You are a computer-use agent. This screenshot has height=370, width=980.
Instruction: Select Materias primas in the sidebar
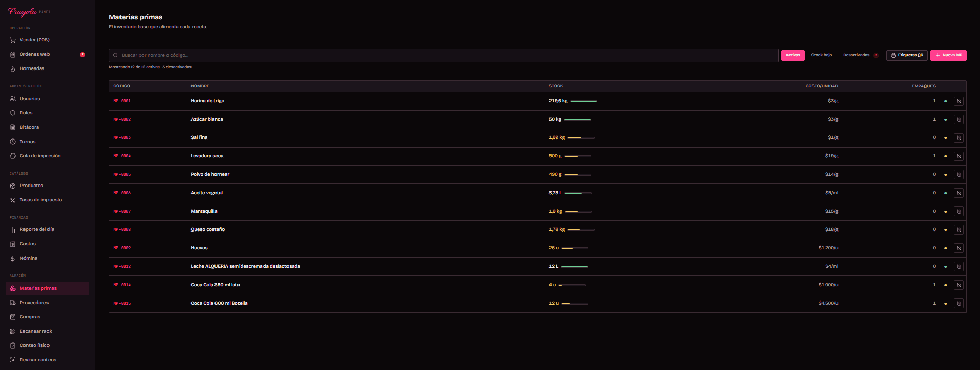[x=47, y=288]
